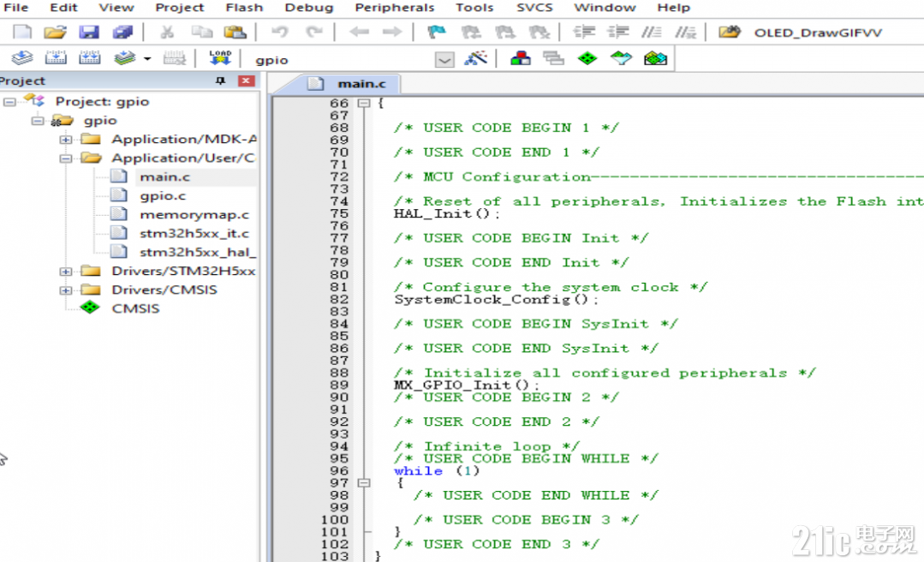Image resolution: width=924 pixels, height=562 pixels.
Task: Open the Help menu
Action: point(674,8)
